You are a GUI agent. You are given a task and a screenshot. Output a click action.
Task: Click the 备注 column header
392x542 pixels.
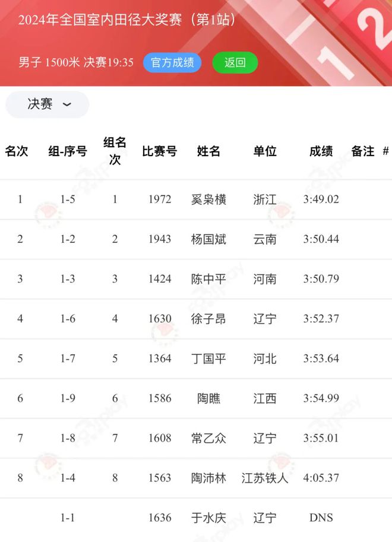pos(363,151)
